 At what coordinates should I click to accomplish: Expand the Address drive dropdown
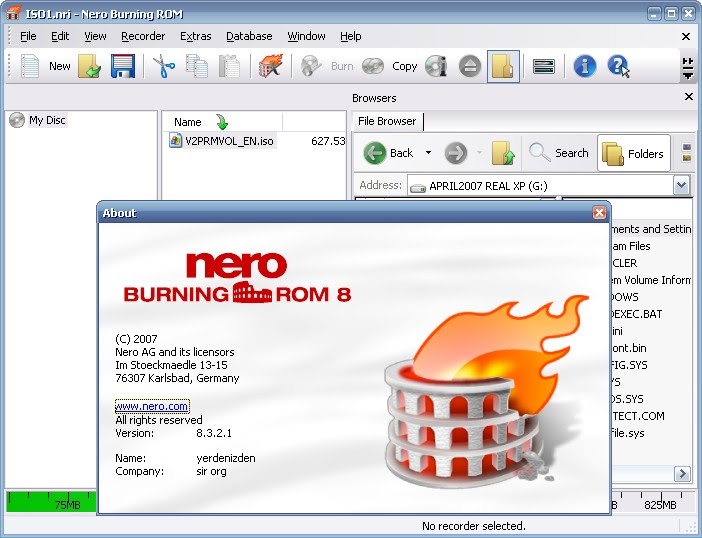click(681, 185)
